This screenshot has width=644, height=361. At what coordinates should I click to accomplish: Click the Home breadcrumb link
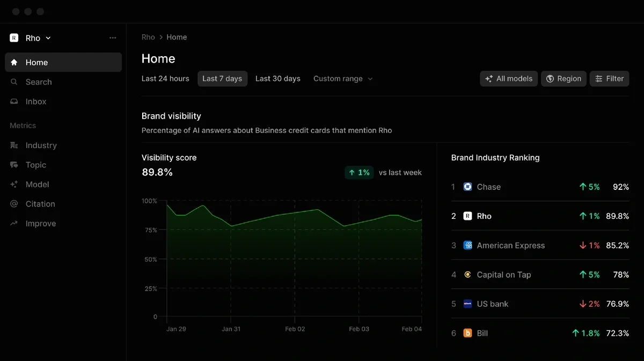(177, 37)
